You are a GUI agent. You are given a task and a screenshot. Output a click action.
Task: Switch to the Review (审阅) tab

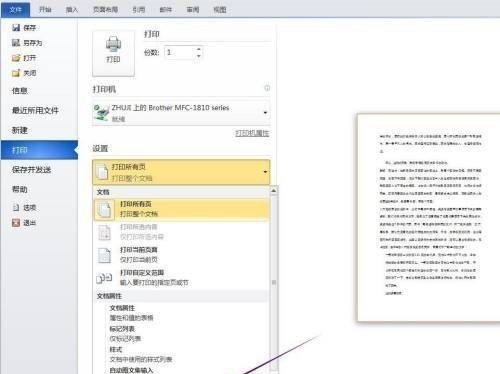pos(193,10)
